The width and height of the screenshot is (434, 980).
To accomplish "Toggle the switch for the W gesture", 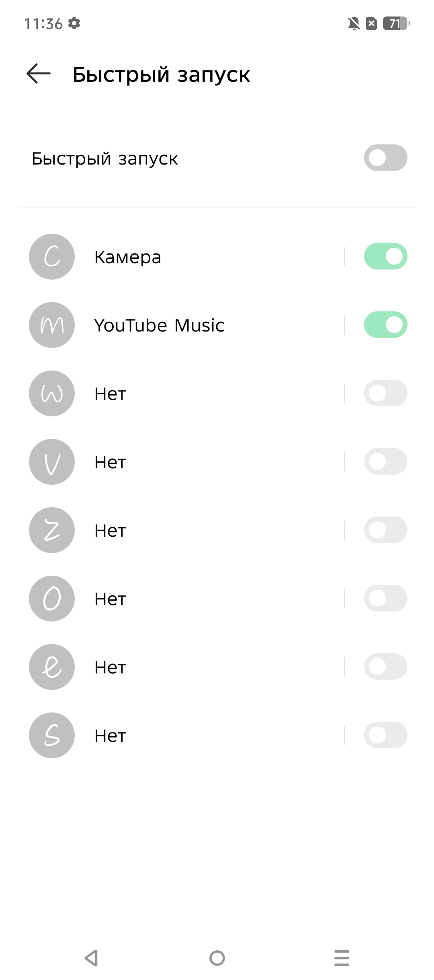I will pyautogui.click(x=385, y=393).
